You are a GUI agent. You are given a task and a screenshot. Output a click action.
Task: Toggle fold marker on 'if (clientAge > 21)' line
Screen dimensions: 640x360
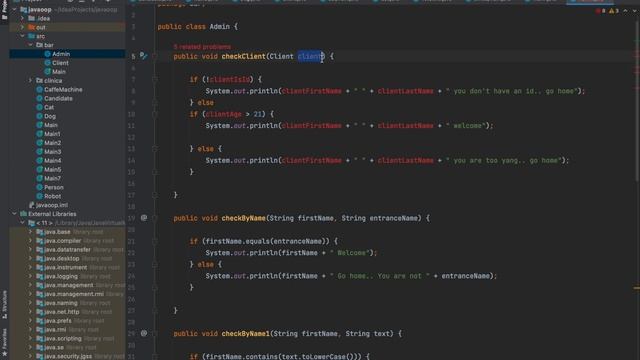pos(155,114)
